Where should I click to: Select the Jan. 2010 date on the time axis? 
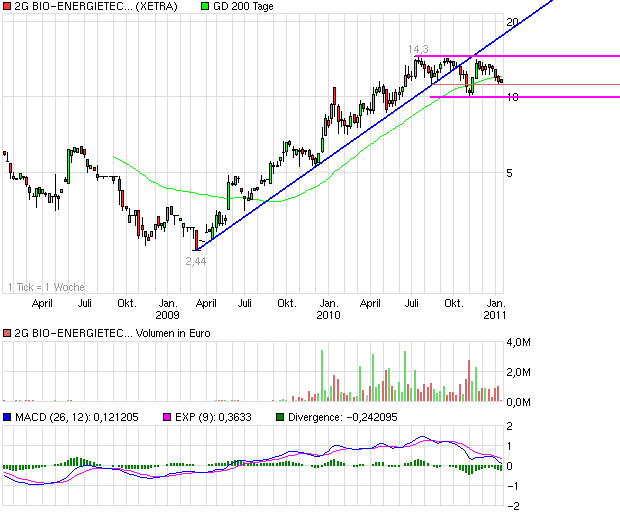coord(329,307)
